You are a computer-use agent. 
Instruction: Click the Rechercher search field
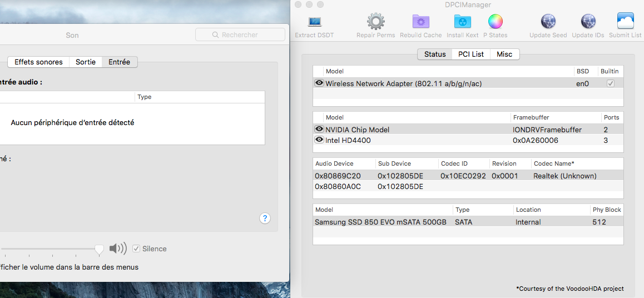[x=240, y=34]
